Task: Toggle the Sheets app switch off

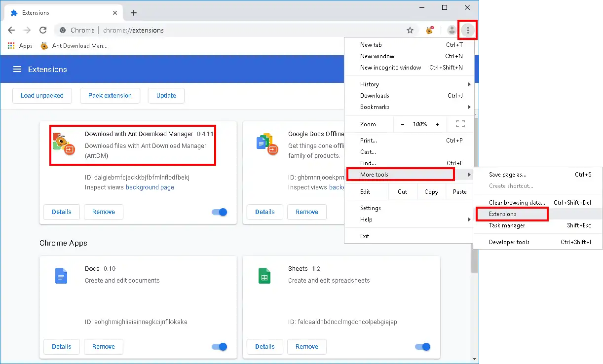Action: tap(423, 347)
